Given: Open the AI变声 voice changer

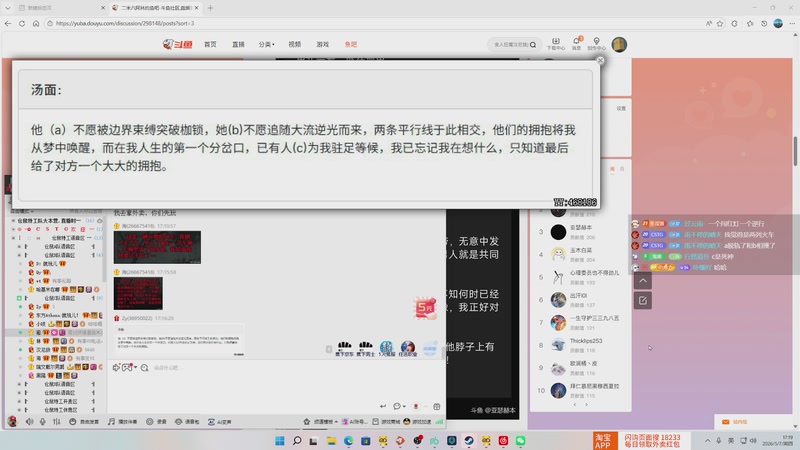Looking at the screenshot, I should tap(220, 421).
